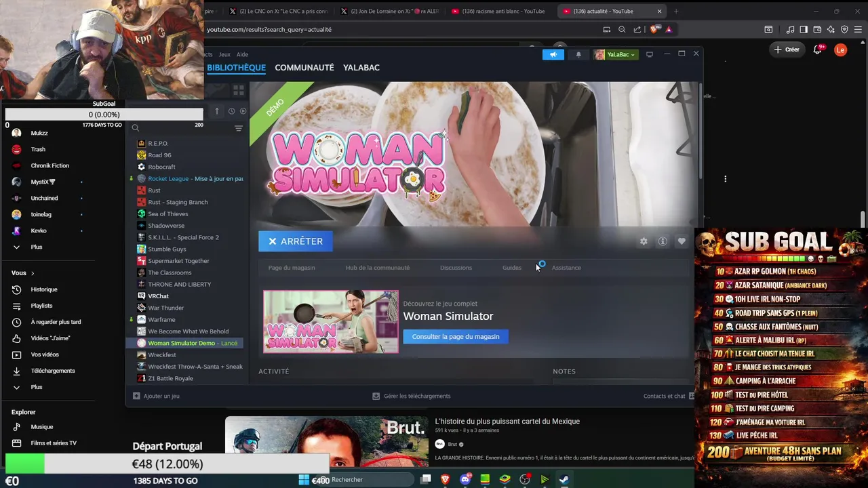868x488 pixels.
Task: Open the YouTube account avatar menu
Action: coord(841,49)
